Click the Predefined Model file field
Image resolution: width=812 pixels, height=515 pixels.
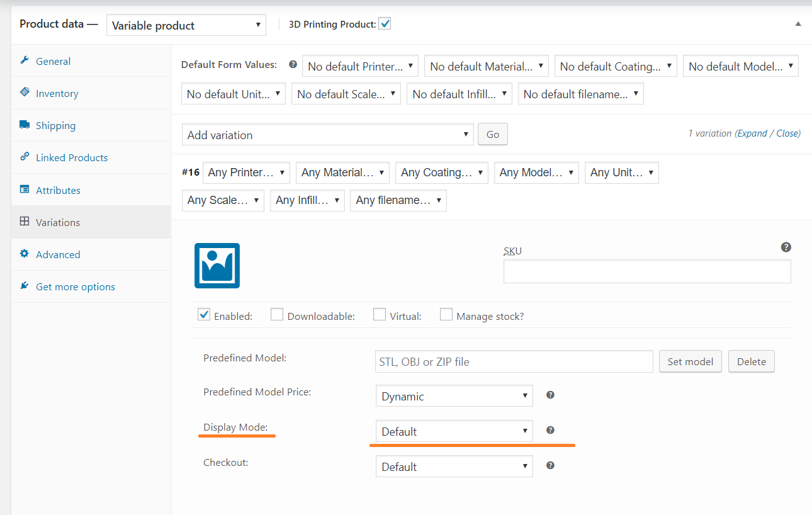point(514,361)
